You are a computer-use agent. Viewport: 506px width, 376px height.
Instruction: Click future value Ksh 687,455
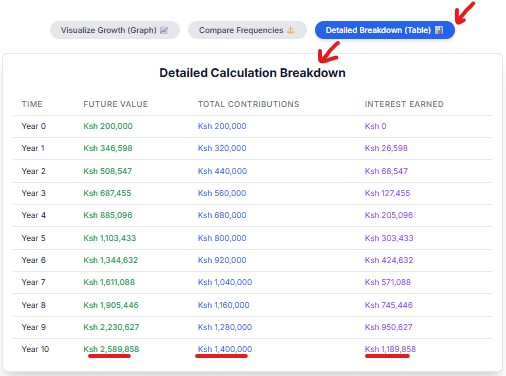coord(107,193)
